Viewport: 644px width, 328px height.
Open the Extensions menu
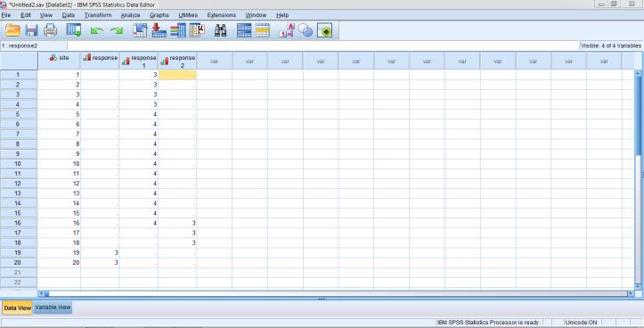(222, 15)
